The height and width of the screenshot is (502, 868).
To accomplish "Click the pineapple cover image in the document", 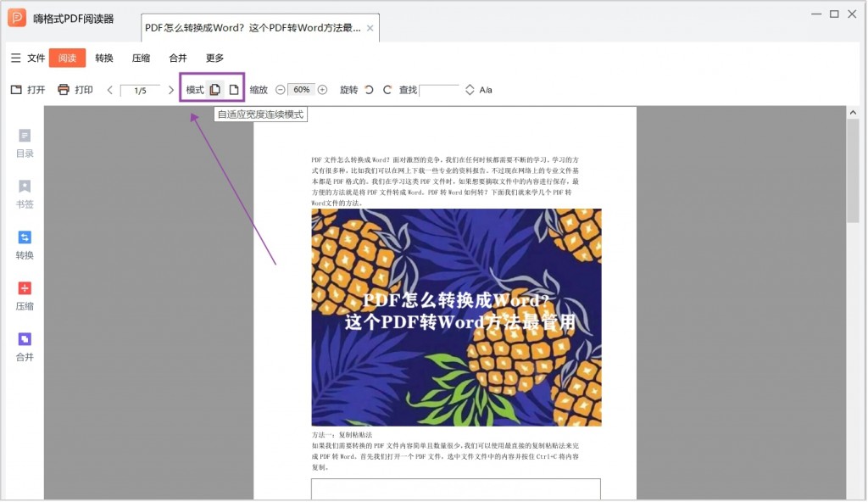I will click(456, 317).
